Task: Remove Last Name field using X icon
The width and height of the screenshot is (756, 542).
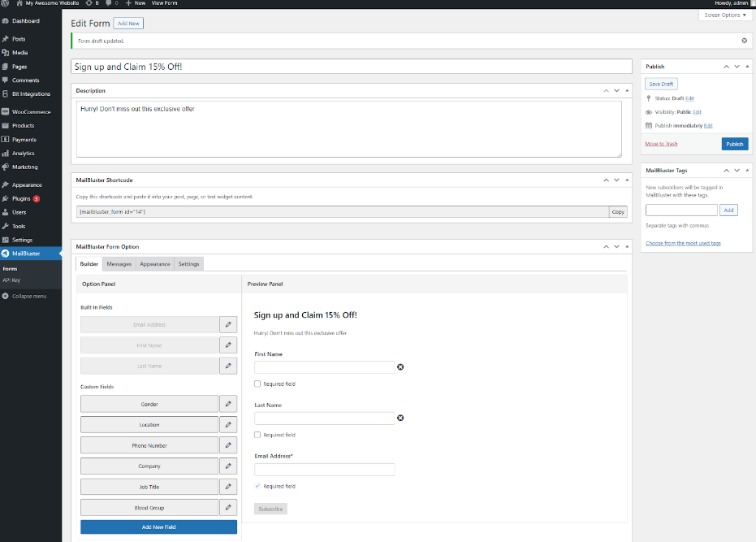Action: (400, 418)
